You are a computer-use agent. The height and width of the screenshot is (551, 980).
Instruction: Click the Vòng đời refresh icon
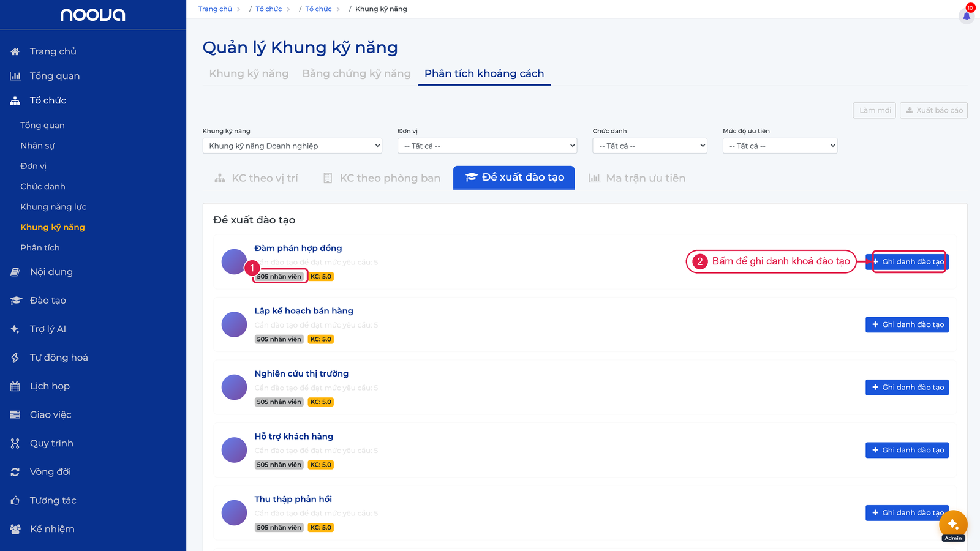click(x=15, y=472)
